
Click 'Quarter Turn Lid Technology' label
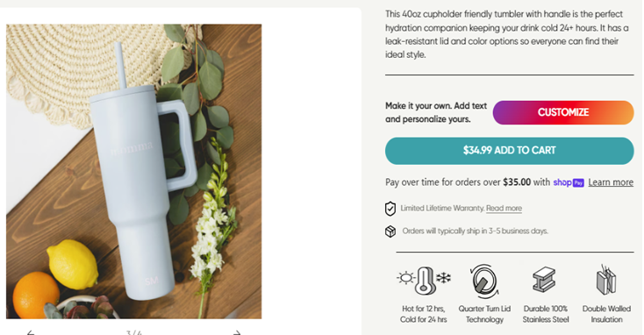484,314
